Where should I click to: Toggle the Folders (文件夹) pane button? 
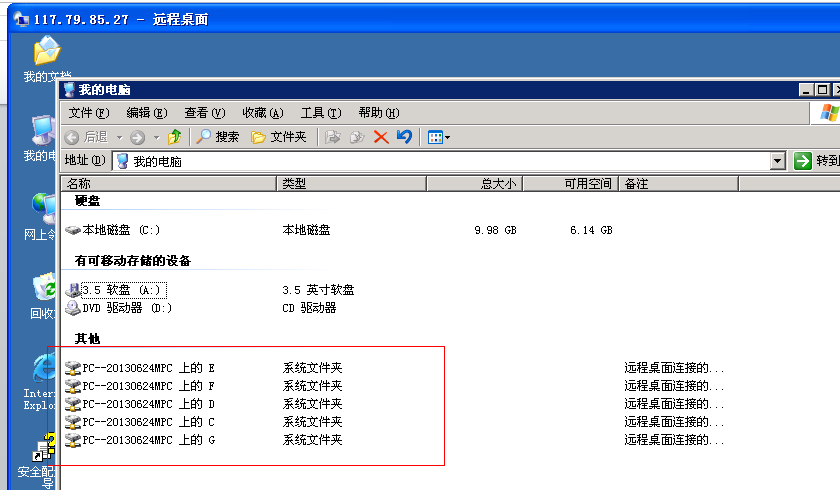click(x=279, y=137)
